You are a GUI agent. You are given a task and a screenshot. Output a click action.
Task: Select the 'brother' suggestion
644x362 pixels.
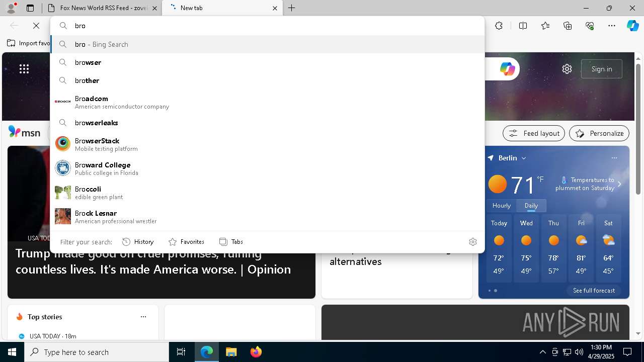coord(268,80)
